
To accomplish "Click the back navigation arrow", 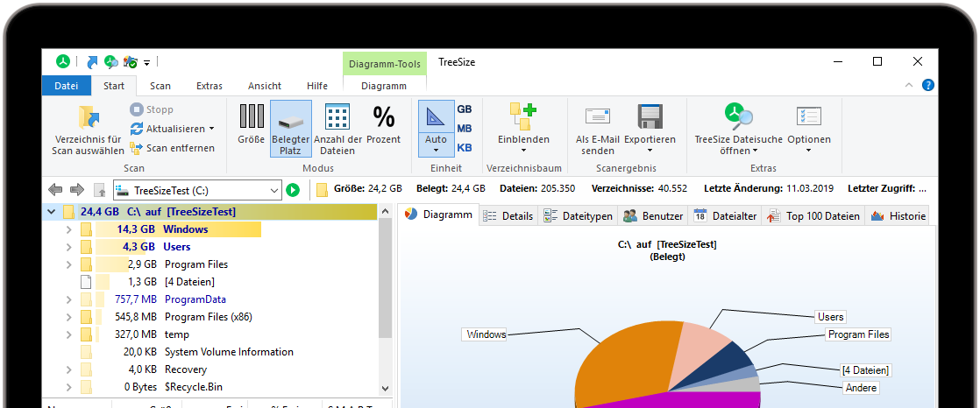I will [x=55, y=189].
